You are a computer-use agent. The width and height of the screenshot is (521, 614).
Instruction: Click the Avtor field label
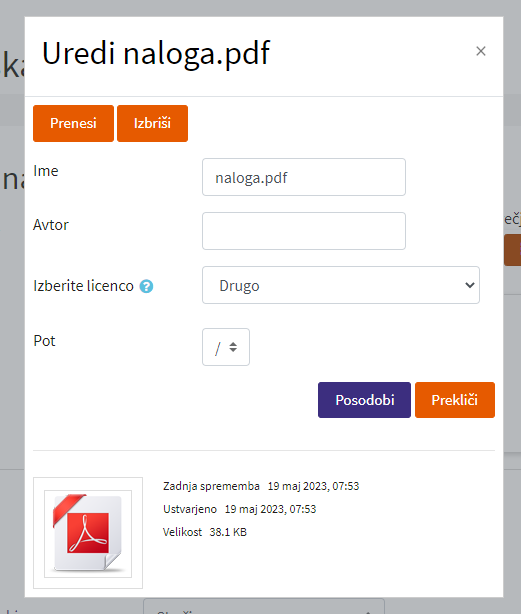click(x=51, y=225)
